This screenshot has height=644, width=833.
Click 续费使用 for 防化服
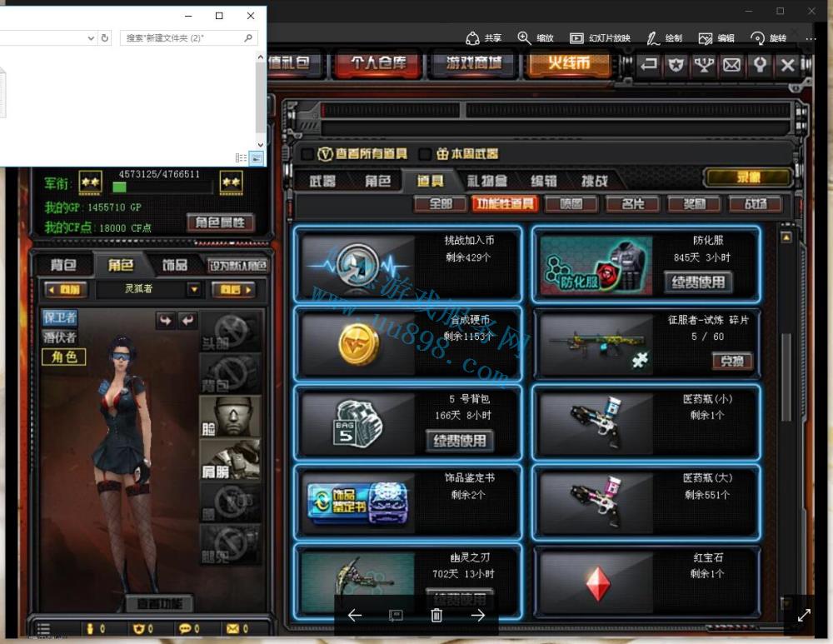pyautogui.click(x=698, y=282)
